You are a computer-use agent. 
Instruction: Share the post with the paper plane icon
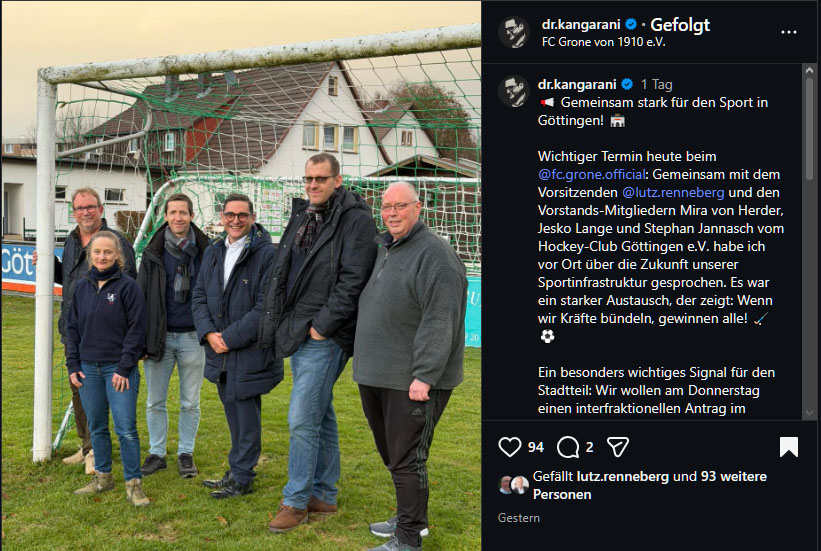tap(618, 447)
